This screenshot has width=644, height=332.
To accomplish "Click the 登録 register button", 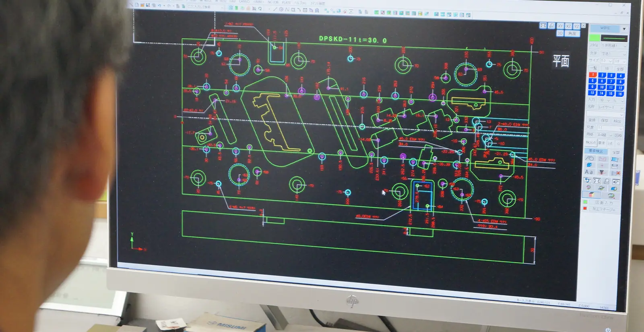I will tap(592, 120).
